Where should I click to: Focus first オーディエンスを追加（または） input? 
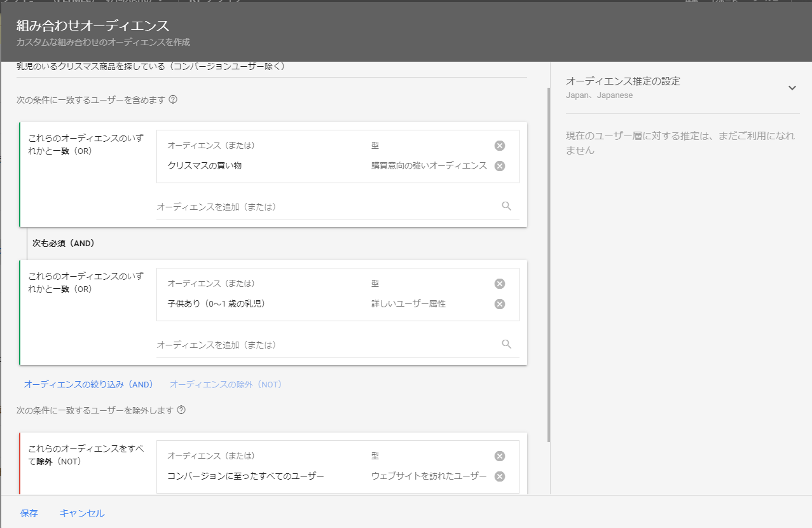tap(324, 207)
